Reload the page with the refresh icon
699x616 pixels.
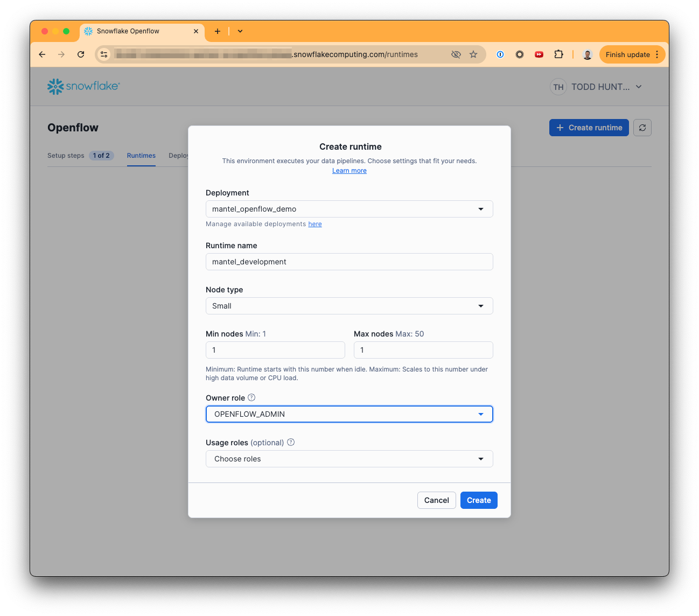pyautogui.click(x=81, y=54)
